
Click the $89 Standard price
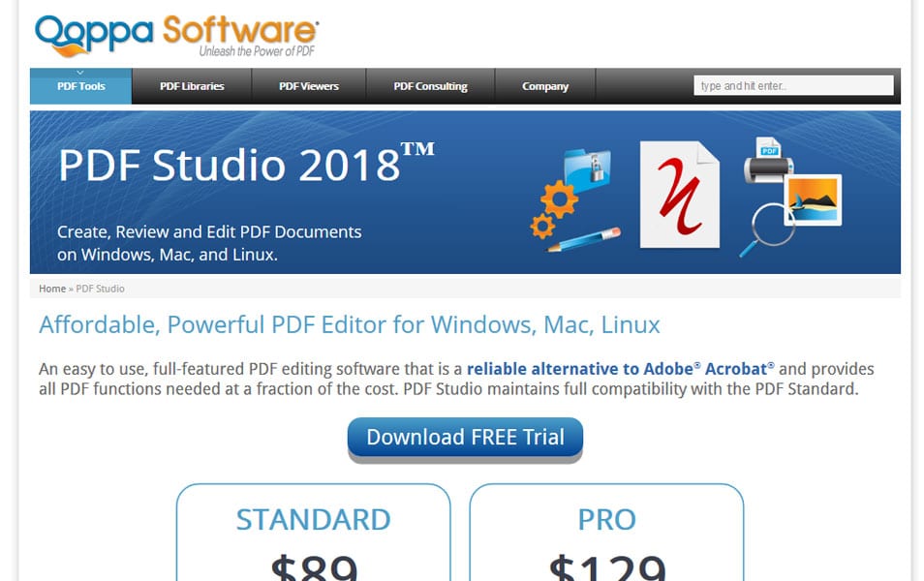pos(314,566)
